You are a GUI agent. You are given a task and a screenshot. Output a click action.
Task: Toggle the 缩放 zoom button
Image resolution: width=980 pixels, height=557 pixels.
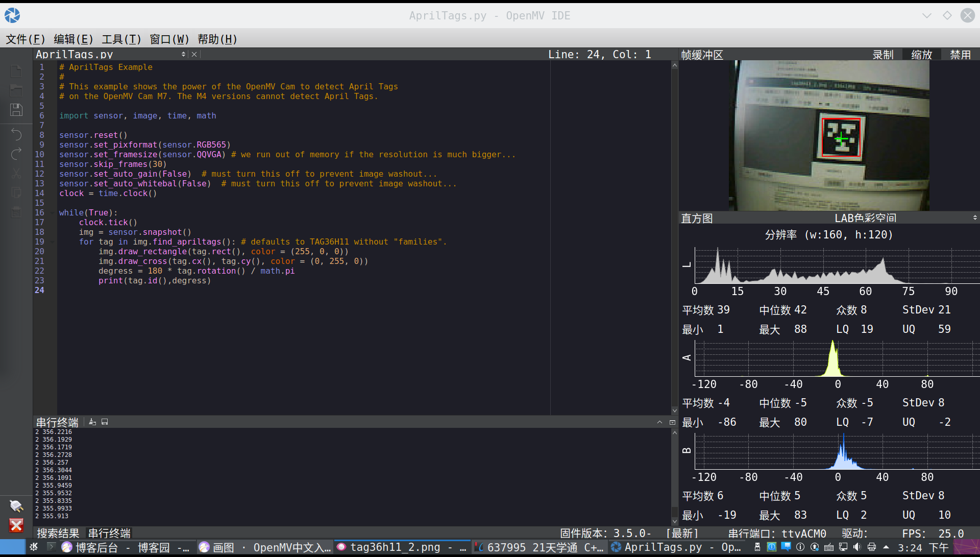coord(921,55)
